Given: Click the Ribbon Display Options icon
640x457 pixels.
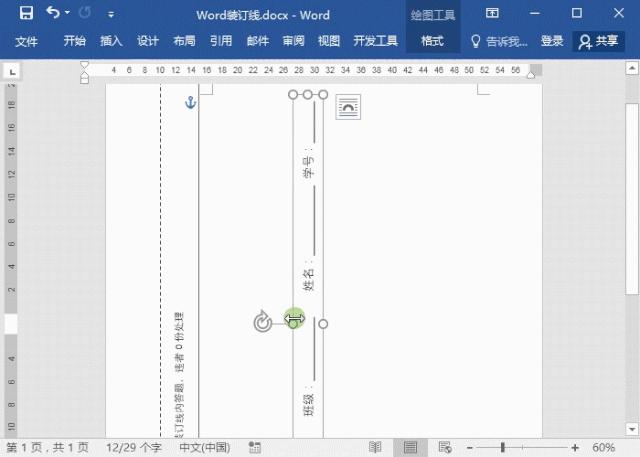Looking at the screenshot, I should pos(492,13).
